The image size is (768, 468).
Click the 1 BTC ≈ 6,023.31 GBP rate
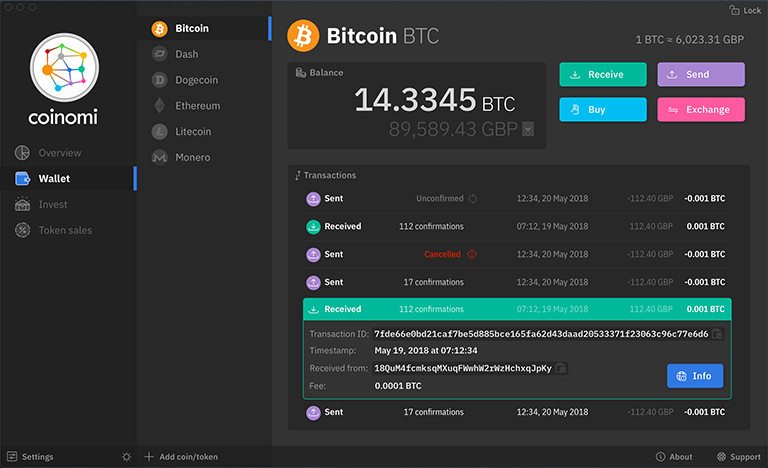tap(690, 40)
